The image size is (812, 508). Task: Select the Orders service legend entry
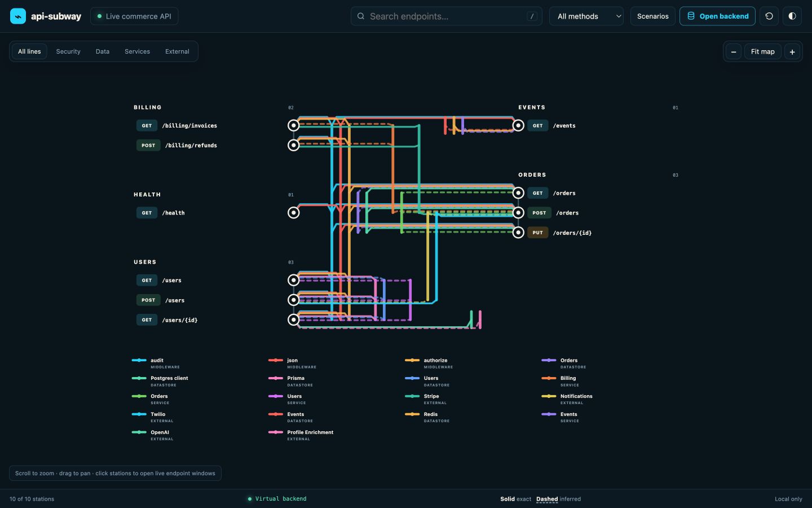[151, 399]
